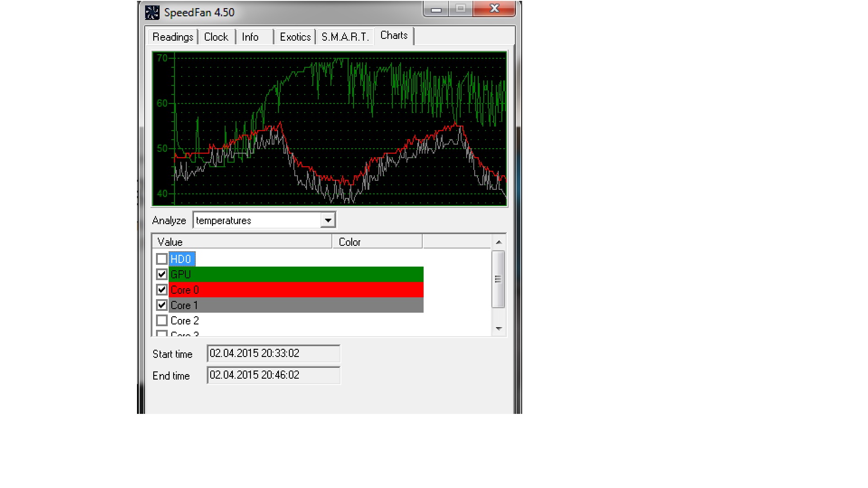Uncheck the Core 0 checkbox
Image resolution: width=868 pixels, height=488 pixels.
(x=162, y=290)
